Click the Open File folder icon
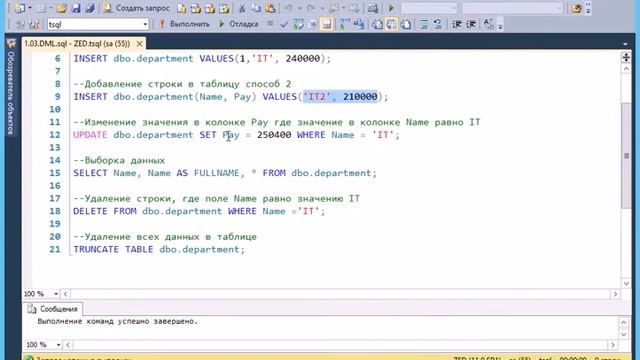 pos(62,8)
